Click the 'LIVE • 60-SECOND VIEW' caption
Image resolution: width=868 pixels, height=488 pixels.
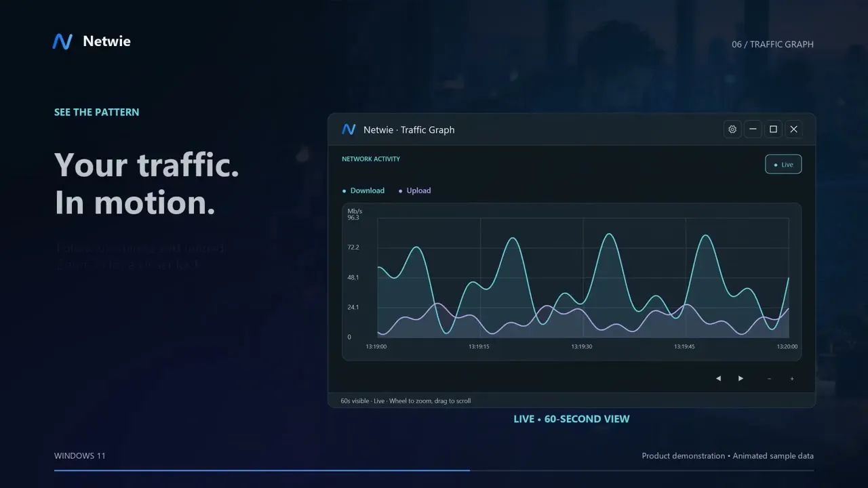click(x=572, y=419)
